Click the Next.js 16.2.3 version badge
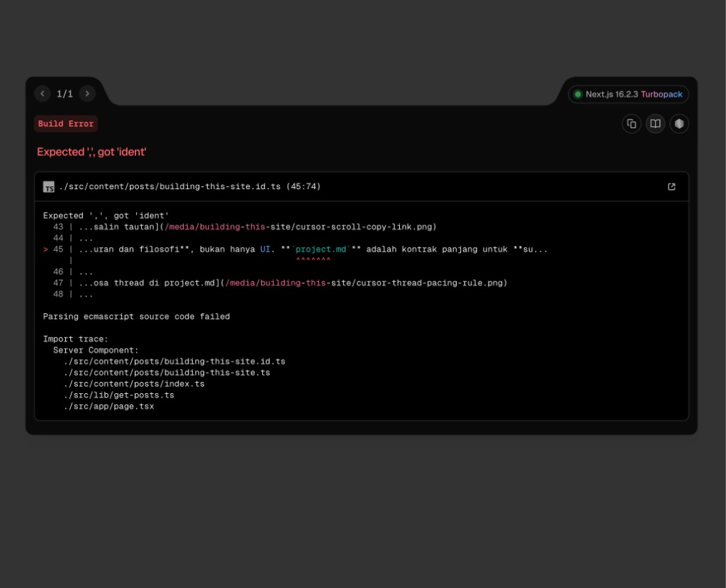The height and width of the screenshot is (588, 726). pyautogui.click(x=611, y=94)
